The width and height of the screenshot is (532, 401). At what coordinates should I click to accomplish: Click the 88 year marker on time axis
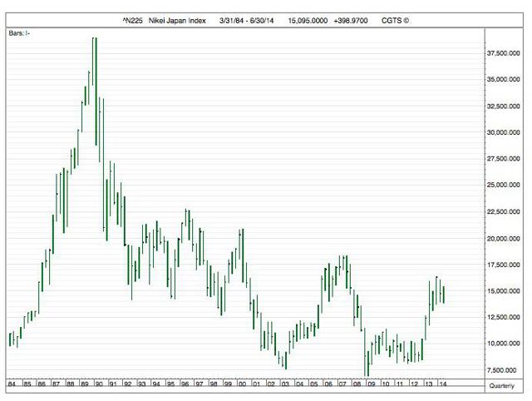tap(70, 384)
